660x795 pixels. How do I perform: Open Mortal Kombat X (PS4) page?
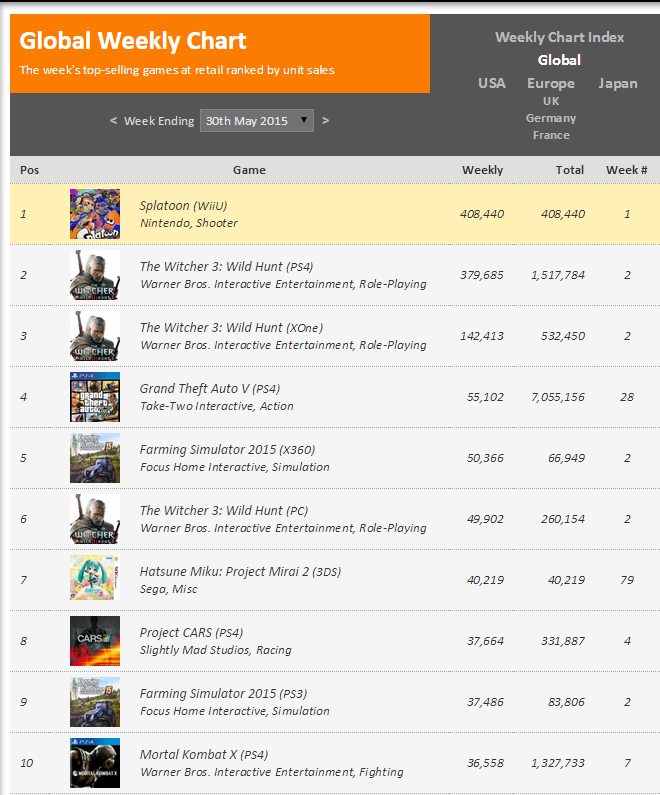click(204, 755)
